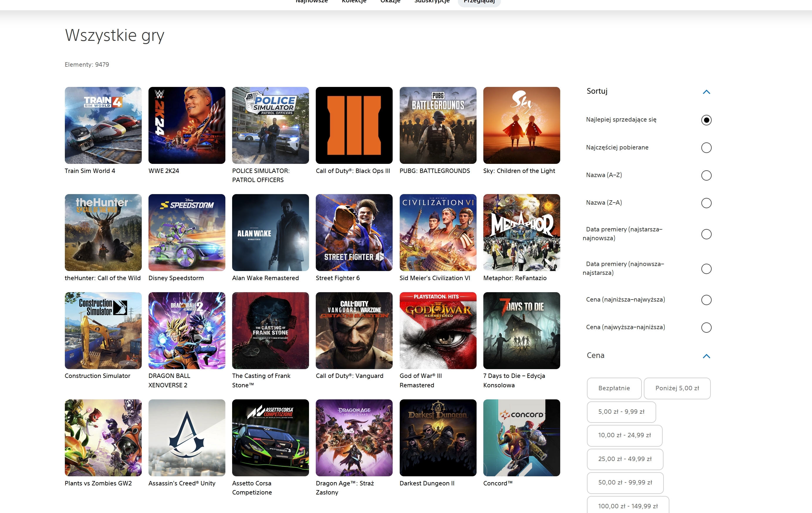Open the Kolekcje tab
The height and width of the screenshot is (513, 812).
[354, 2]
